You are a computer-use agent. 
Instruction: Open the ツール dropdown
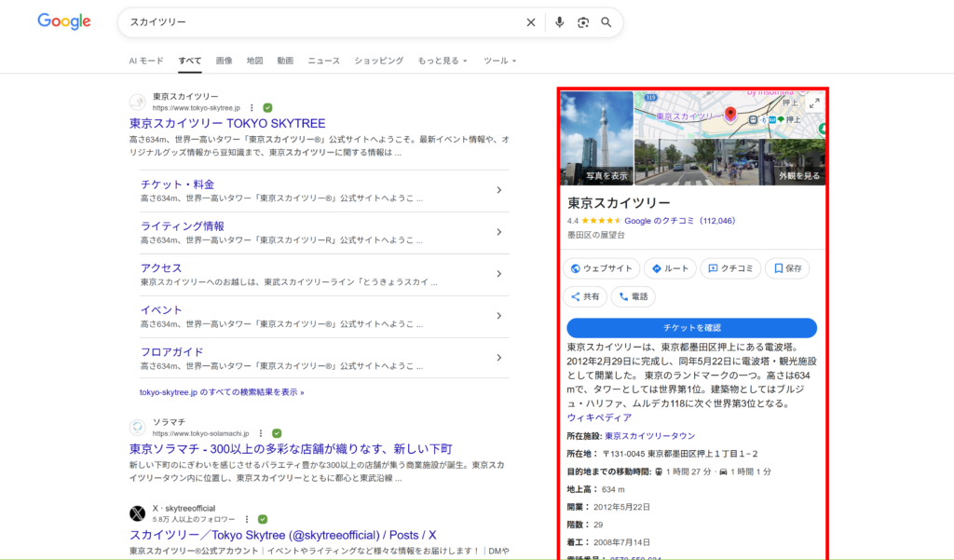point(499,61)
